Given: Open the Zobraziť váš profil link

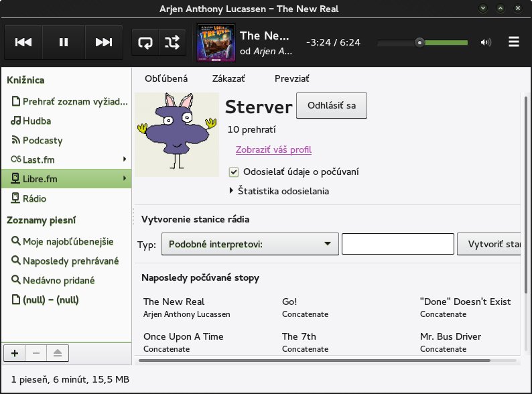Looking at the screenshot, I should point(273,149).
